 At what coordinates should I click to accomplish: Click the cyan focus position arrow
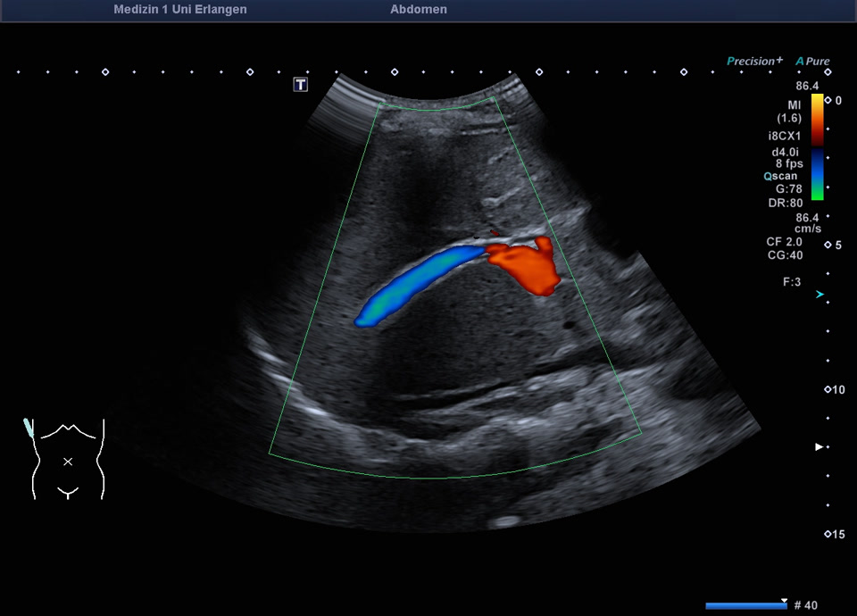pos(820,294)
